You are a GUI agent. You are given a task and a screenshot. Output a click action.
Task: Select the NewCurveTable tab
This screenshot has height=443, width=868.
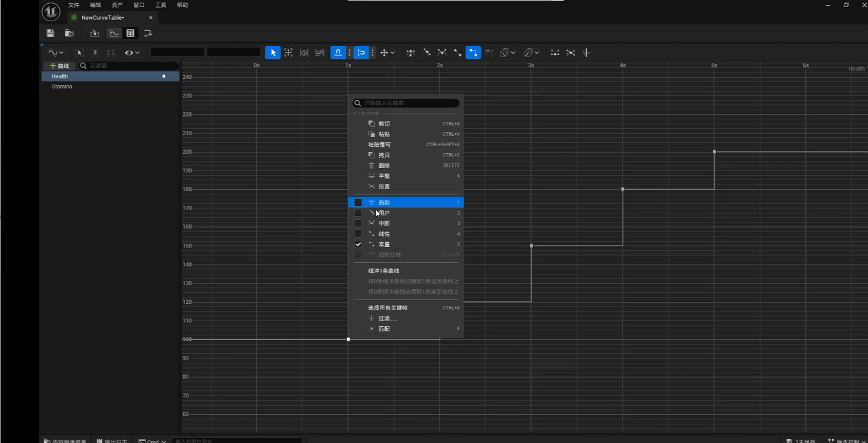point(112,17)
